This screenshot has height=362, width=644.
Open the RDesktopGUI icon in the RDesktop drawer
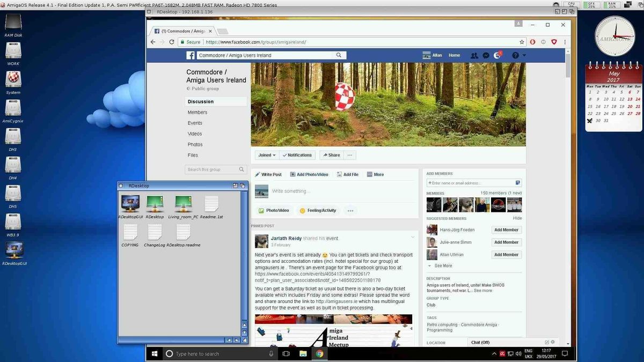(130, 204)
